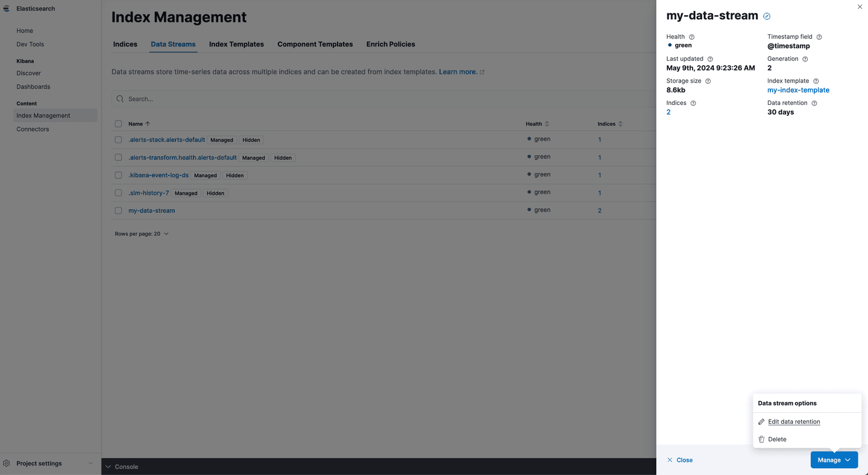Click the Elasticsearch logo icon

7,8
